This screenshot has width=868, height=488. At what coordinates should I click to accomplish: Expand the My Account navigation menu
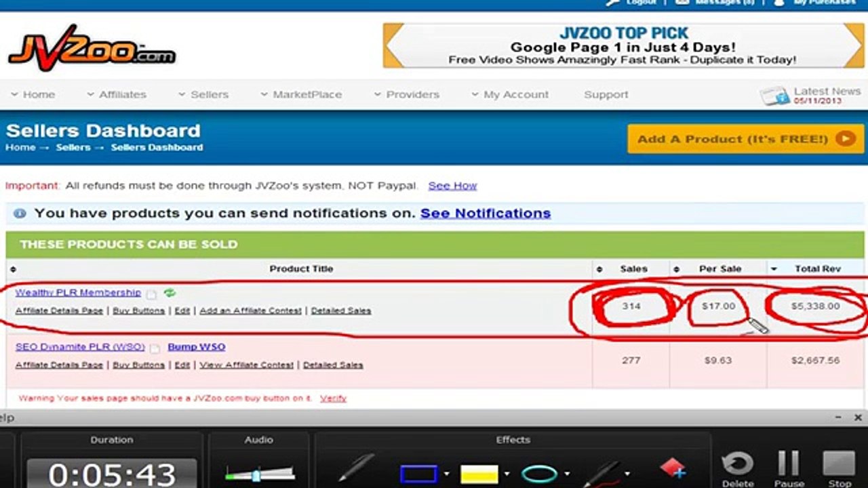click(x=510, y=94)
